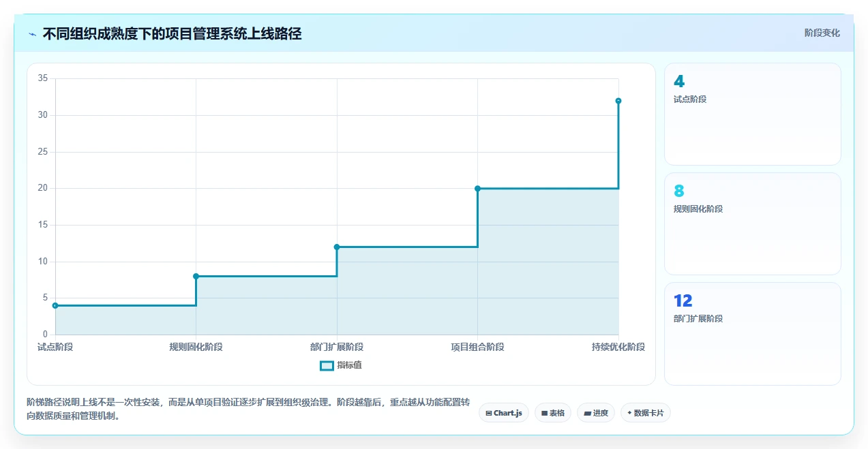868x449 pixels.
Task: Click the data point at 部门扩展阶段
Action: (337, 247)
